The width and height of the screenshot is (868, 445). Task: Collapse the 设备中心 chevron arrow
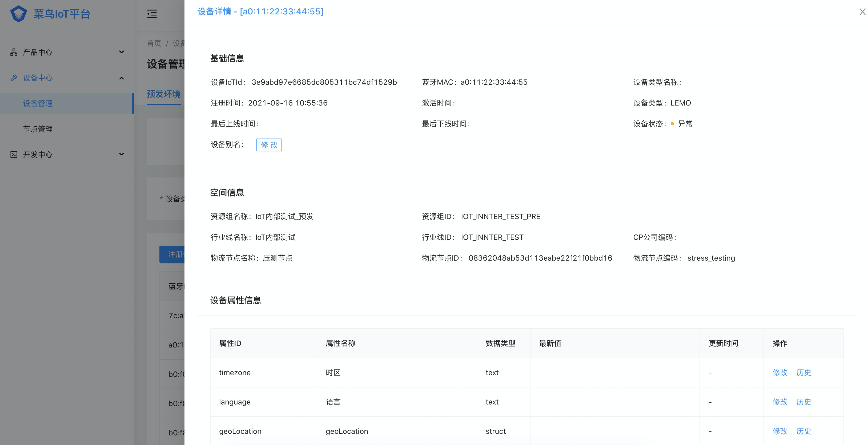(x=122, y=78)
